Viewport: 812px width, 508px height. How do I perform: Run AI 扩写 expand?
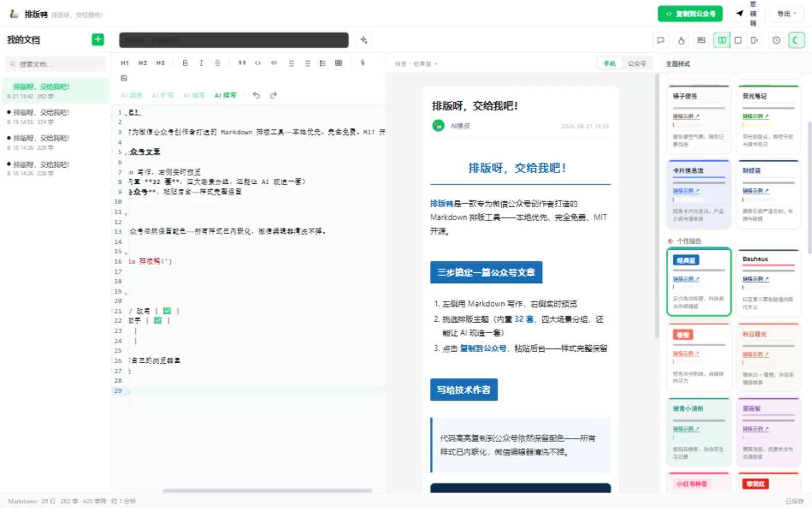click(x=162, y=96)
